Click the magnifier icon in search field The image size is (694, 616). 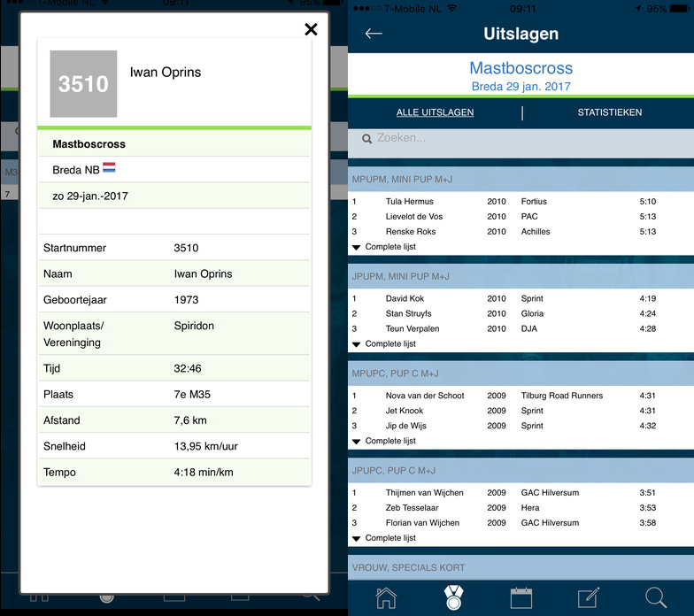(x=366, y=138)
